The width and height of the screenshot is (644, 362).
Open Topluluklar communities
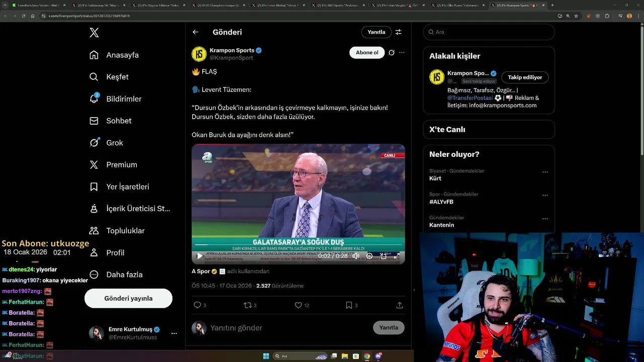(117, 231)
